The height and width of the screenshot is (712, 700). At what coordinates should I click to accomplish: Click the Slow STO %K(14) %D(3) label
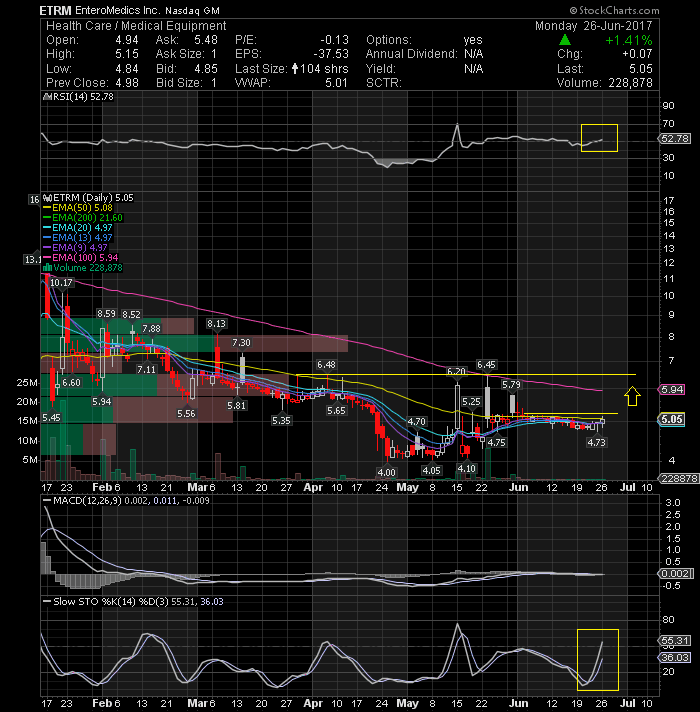click(x=107, y=602)
